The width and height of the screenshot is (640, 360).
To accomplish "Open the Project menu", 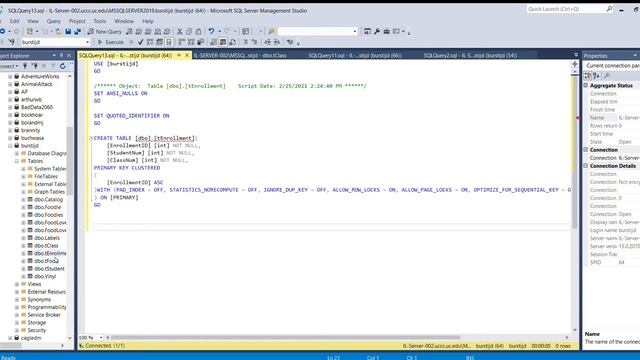I will [x=77, y=21].
